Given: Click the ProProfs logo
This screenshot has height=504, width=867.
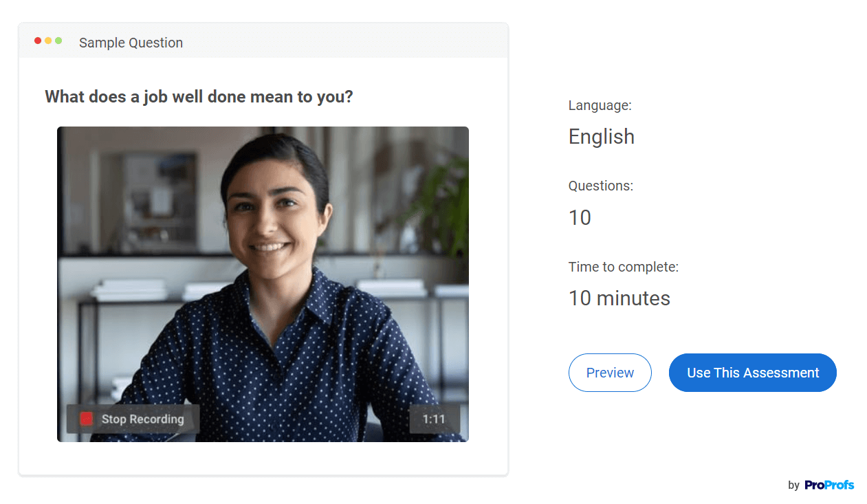Looking at the screenshot, I should pyautogui.click(x=829, y=485).
